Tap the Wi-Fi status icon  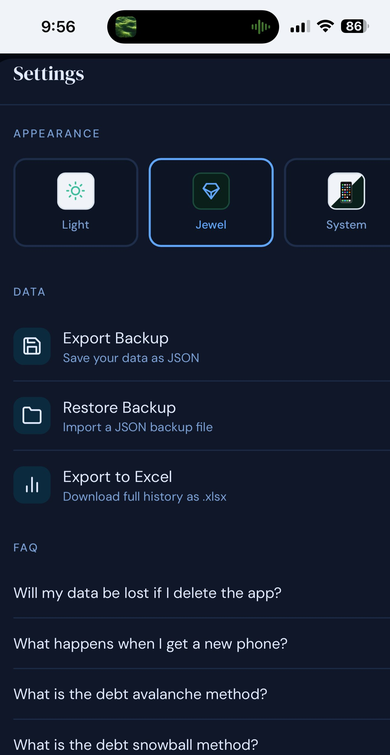pyautogui.click(x=325, y=26)
